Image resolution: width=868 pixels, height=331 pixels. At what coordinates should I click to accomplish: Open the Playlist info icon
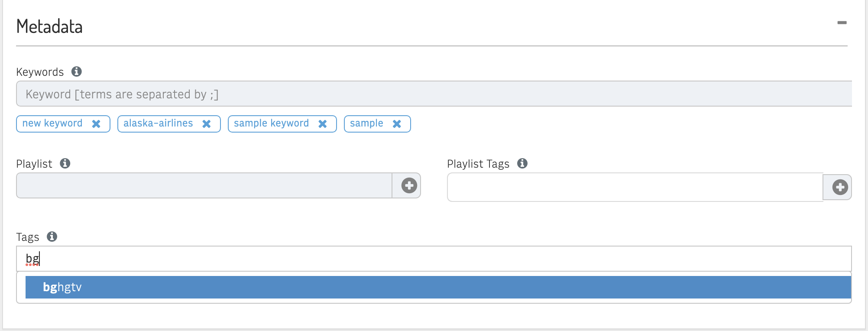coord(65,163)
